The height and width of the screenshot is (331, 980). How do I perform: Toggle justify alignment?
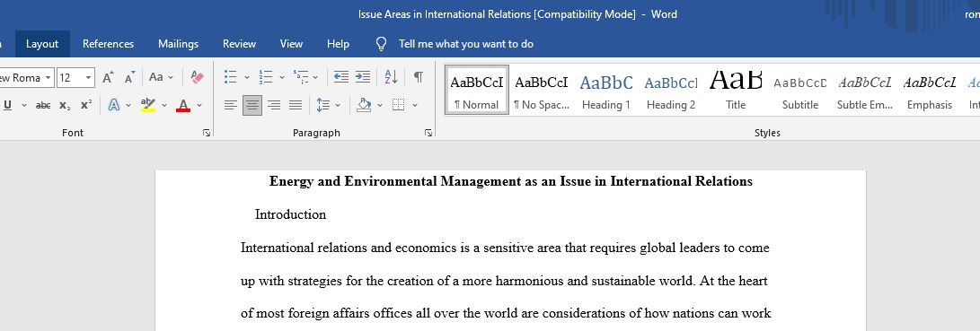[296, 105]
